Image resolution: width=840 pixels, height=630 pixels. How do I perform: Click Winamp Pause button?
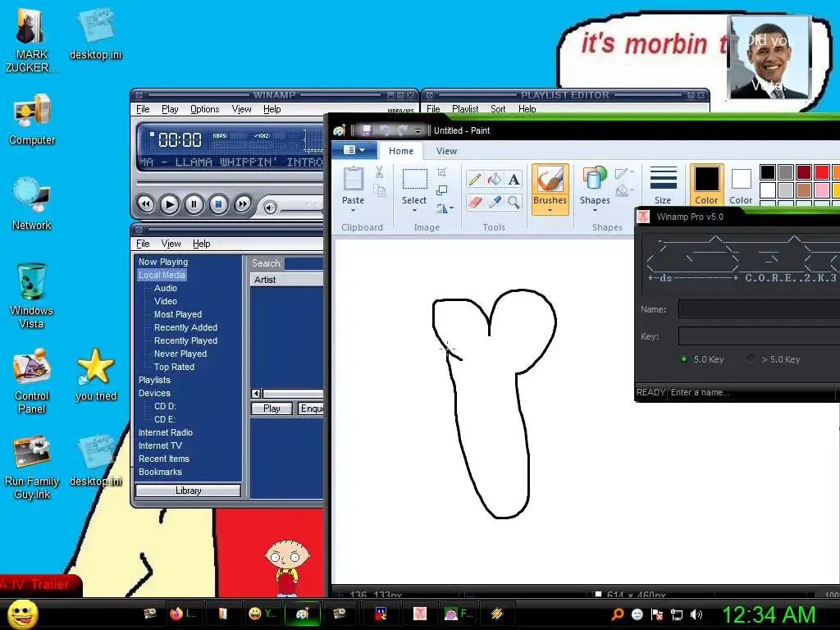point(194,204)
